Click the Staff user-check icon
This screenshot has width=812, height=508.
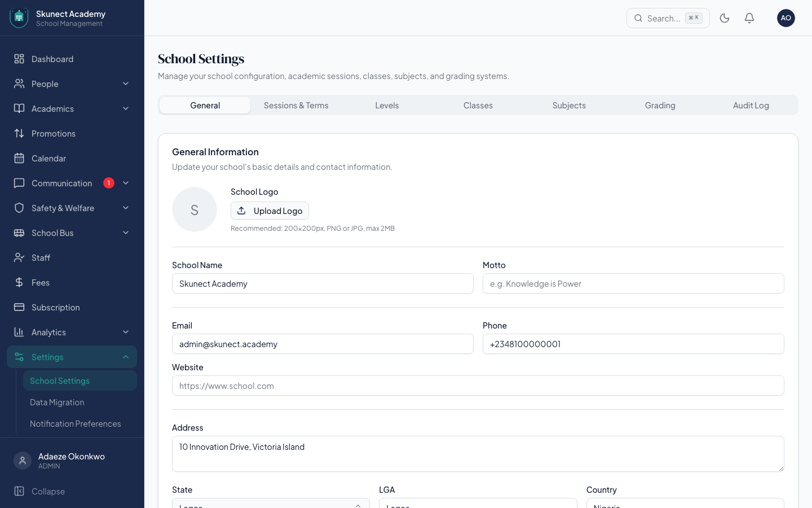click(19, 257)
